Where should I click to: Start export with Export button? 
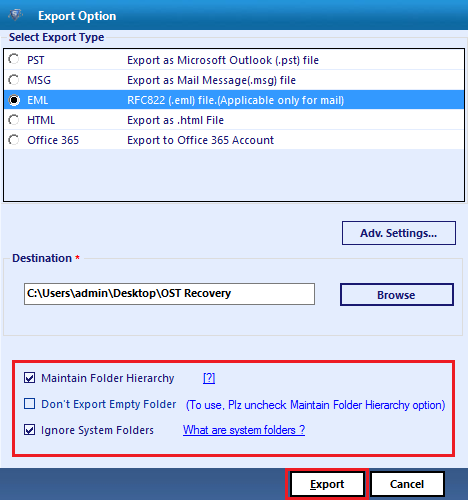pyautogui.click(x=327, y=484)
